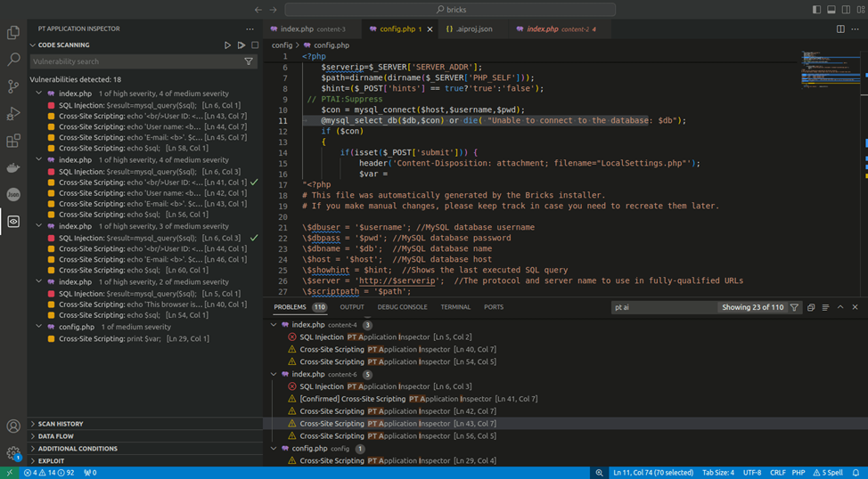
Task: Open the PT Application Inspector sidebar view
Action: (13, 222)
